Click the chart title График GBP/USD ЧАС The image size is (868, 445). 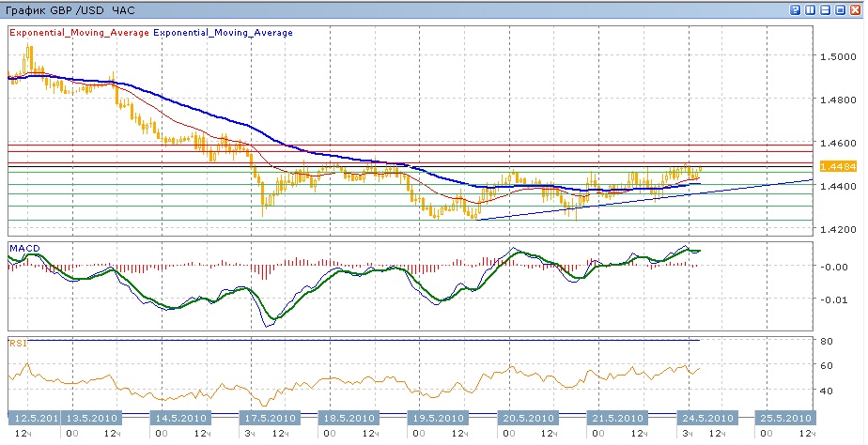(70, 9)
